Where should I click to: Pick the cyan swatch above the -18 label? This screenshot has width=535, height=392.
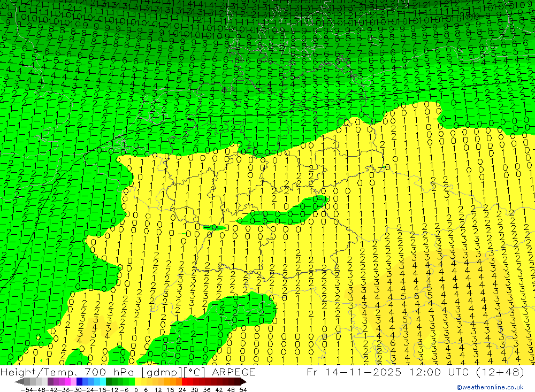(x=103, y=382)
